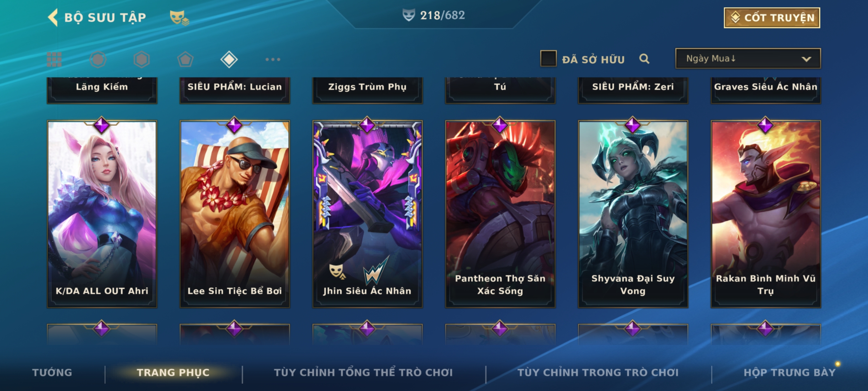Open the Hộp Trưng Bày tab
Viewport: 868px width, 391px height.
tap(790, 373)
